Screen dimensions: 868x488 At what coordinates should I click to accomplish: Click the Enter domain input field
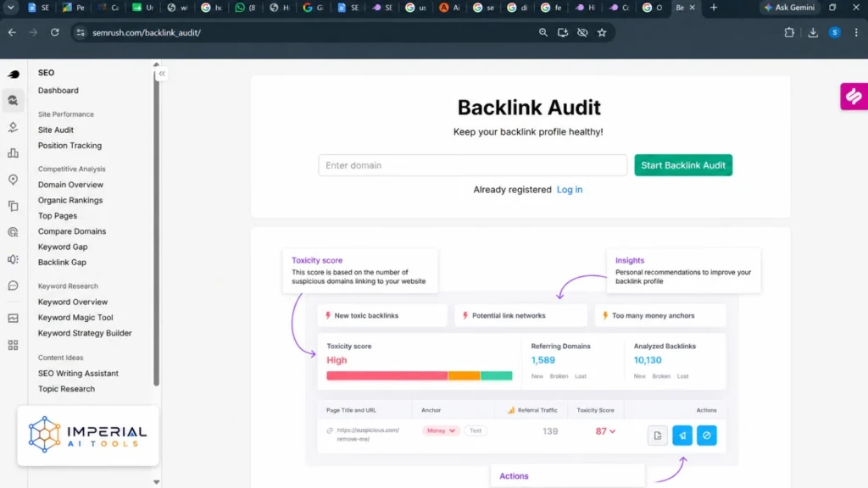click(473, 165)
